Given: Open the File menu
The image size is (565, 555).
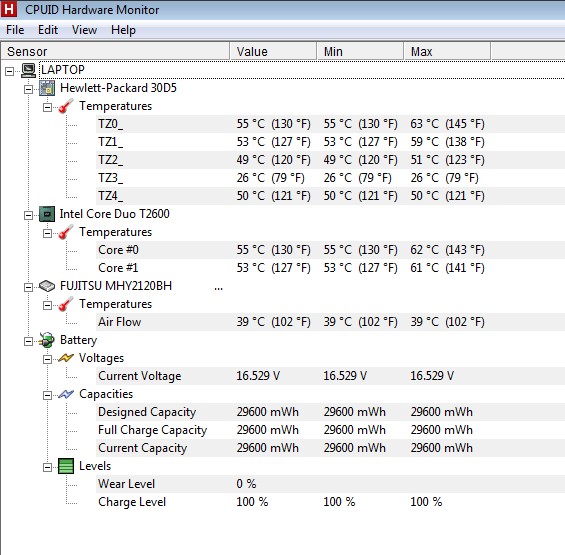Looking at the screenshot, I should [x=15, y=30].
